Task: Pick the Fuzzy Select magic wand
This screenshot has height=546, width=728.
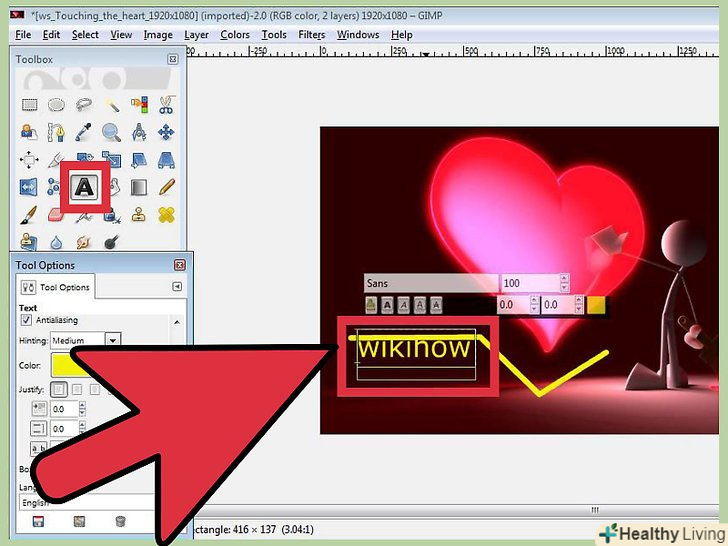Action: click(x=111, y=104)
